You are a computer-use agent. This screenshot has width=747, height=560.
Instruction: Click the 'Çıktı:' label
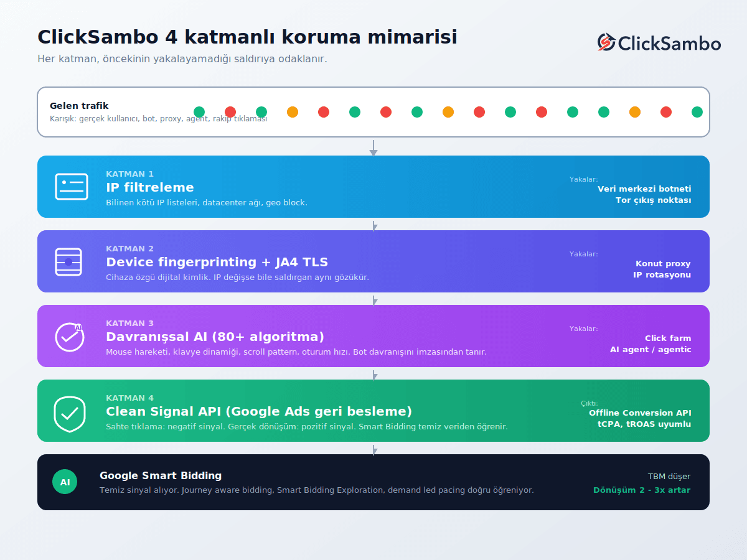click(x=589, y=403)
